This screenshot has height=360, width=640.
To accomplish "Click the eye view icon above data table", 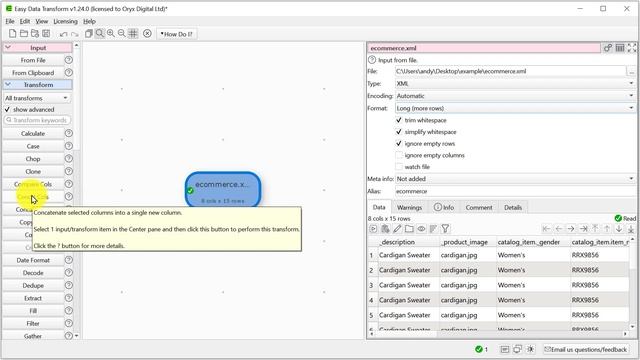I will point(421,229).
